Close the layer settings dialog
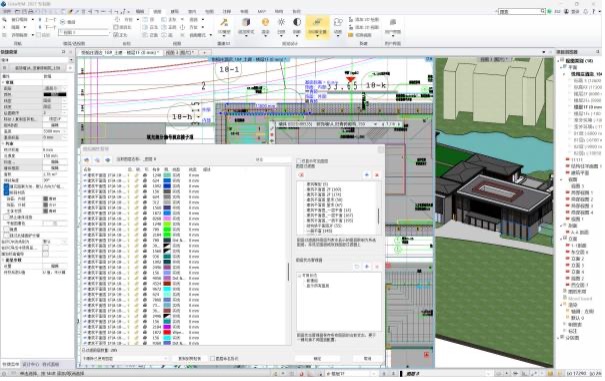The width and height of the screenshot is (605, 381). (380, 149)
